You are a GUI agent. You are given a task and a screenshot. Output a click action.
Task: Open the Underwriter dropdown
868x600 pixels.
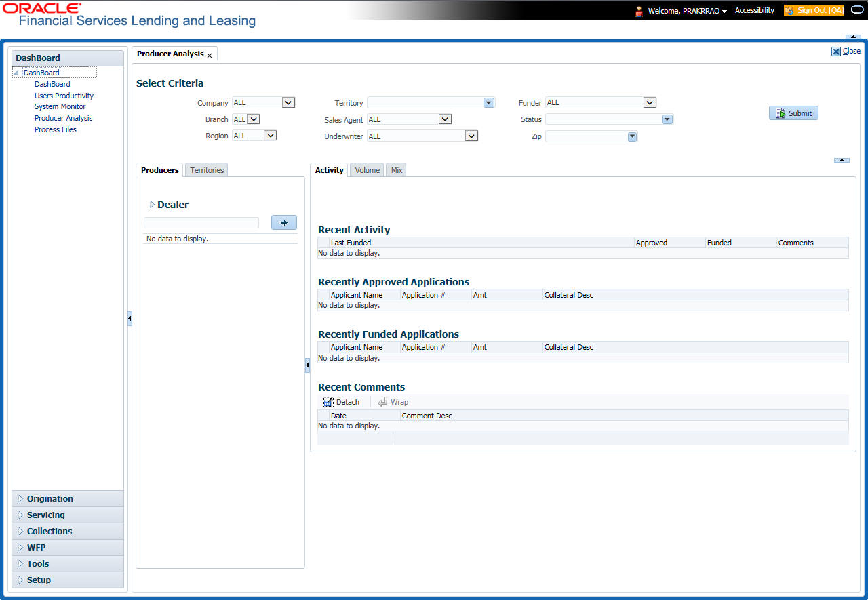[472, 136]
